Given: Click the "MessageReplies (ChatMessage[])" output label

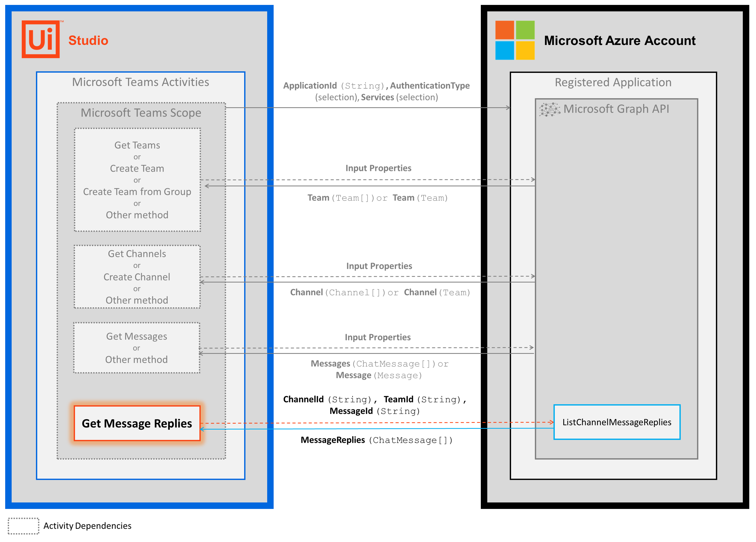Looking at the screenshot, I should pos(377,440).
